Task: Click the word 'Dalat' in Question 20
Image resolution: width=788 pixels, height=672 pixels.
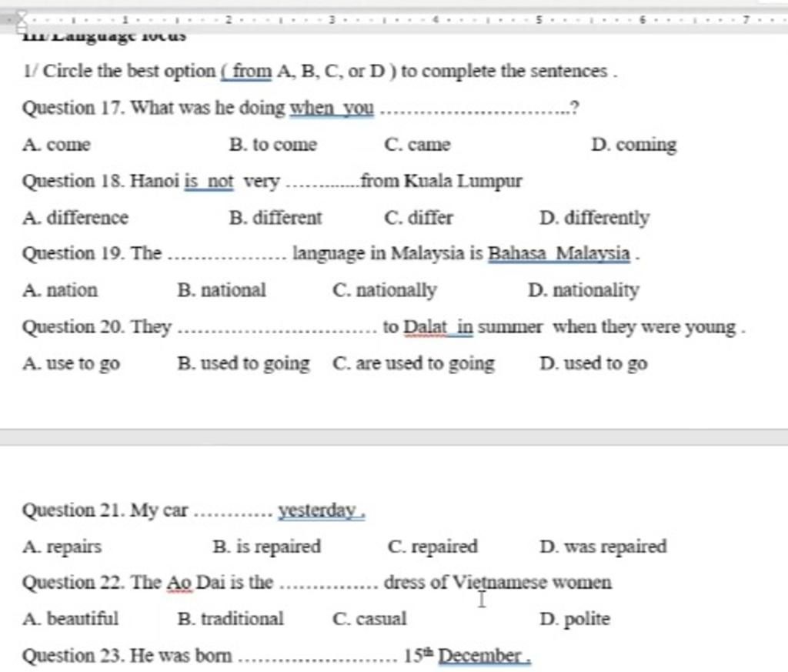Action: [426, 326]
